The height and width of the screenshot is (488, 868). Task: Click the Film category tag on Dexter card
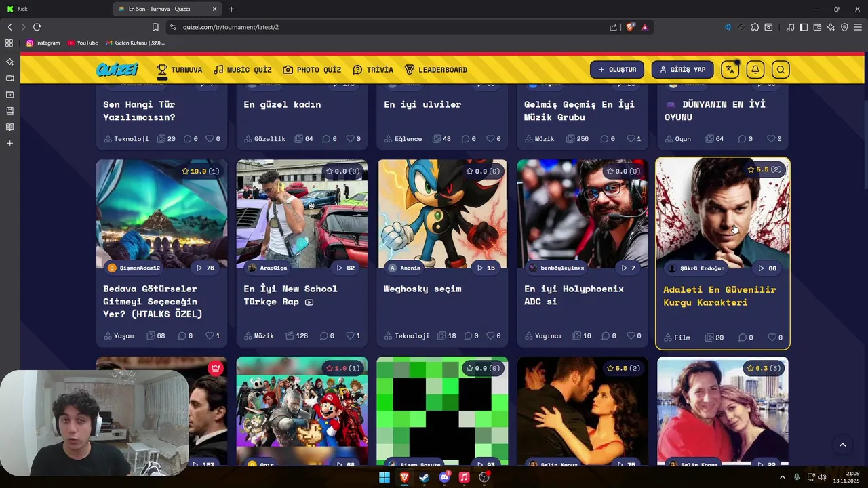coord(677,338)
